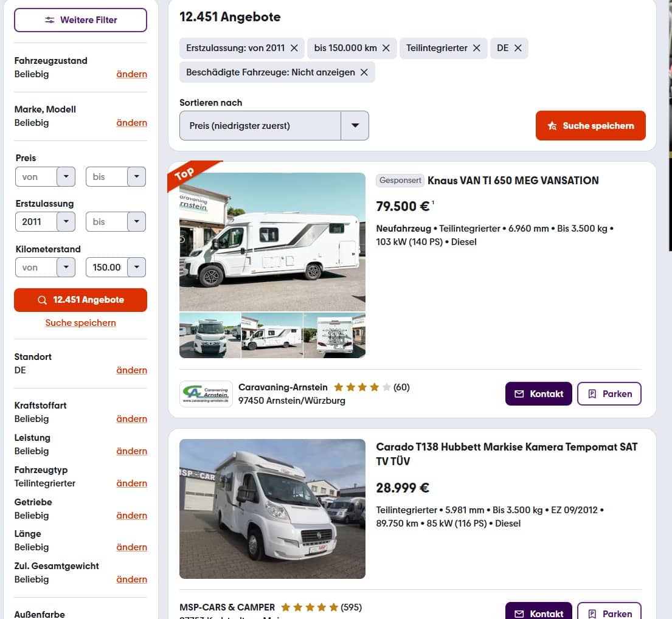The height and width of the screenshot is (619, 672).
Task: Click the star icon on the Suche speichern button
Action: click(552, 126)
